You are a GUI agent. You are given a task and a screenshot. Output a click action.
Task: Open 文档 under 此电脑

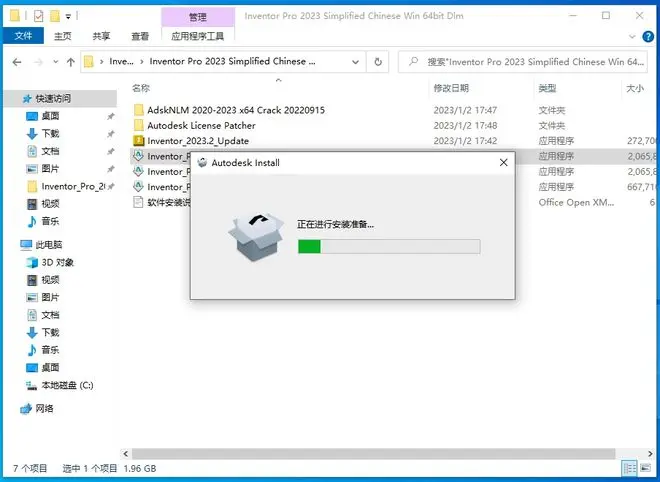pos(51,315)
